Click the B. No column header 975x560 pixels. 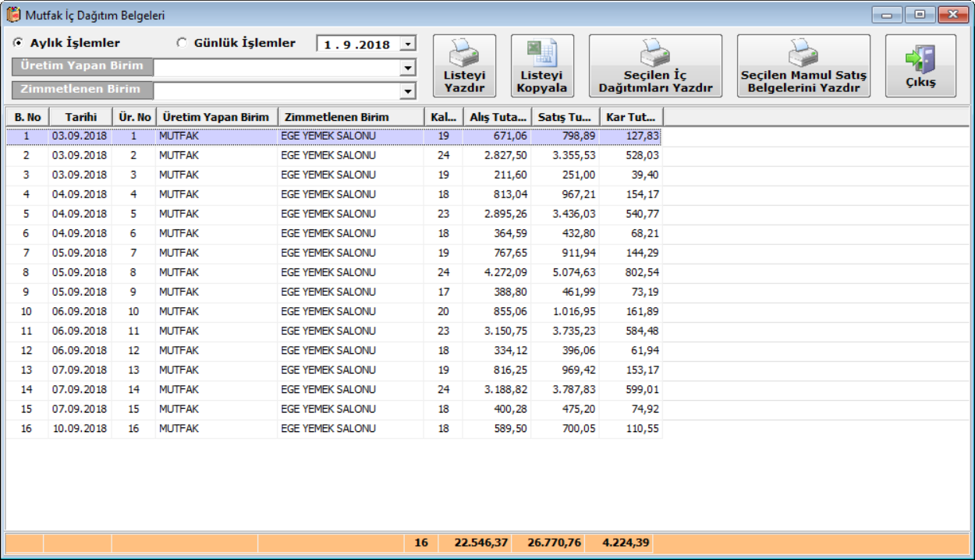[27, 117]
